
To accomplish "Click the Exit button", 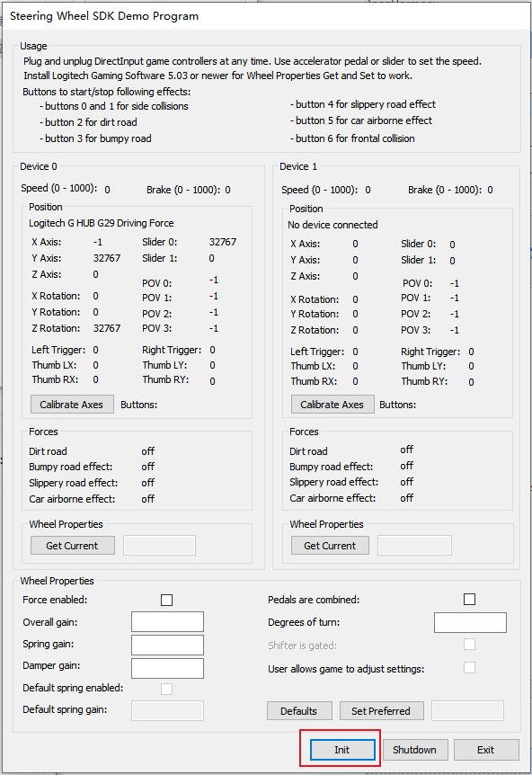I will pyautogui.click(x=486, y=750).
